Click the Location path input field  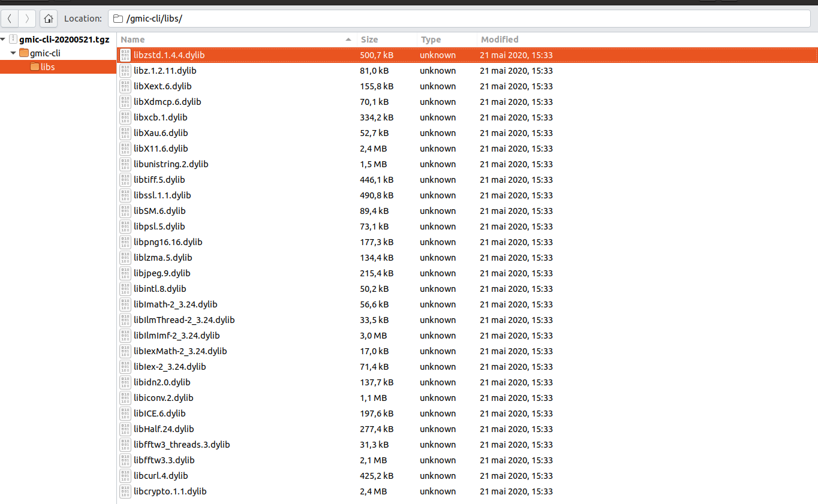pos(462,19)
